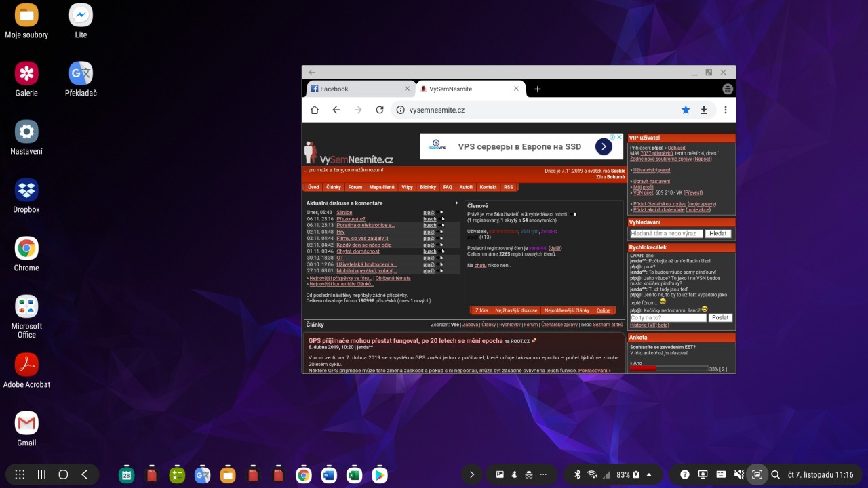Toggle the Bluetooth status icon

pyautogui.click(x=578, y=474)
